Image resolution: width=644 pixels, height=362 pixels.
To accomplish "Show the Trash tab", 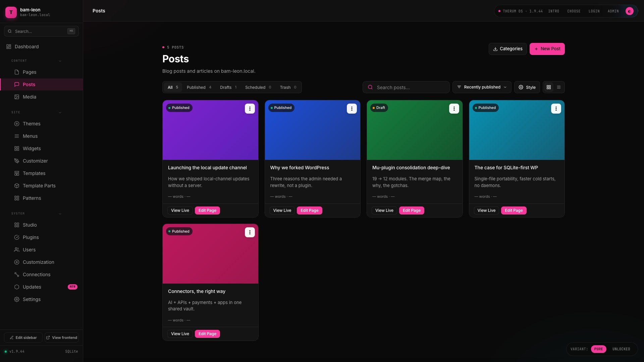I will coord(288,87).
